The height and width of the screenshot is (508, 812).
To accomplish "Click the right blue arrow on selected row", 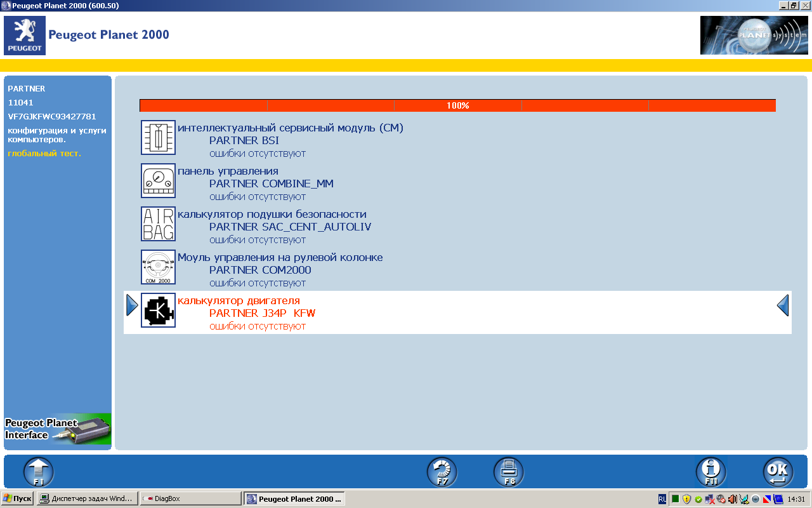I will 783,305.
